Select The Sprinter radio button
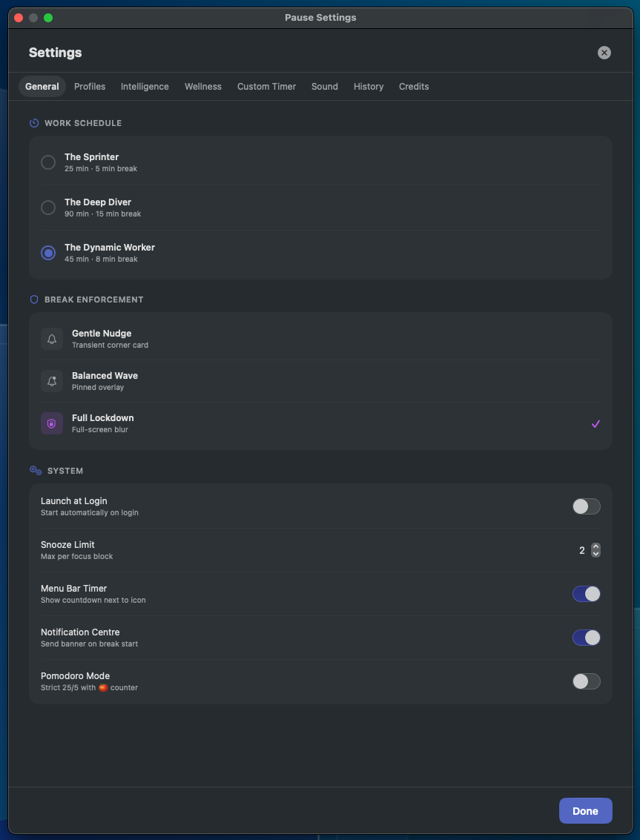The width and height of the screenshot is (640, 840). click(x=48, y=162)
